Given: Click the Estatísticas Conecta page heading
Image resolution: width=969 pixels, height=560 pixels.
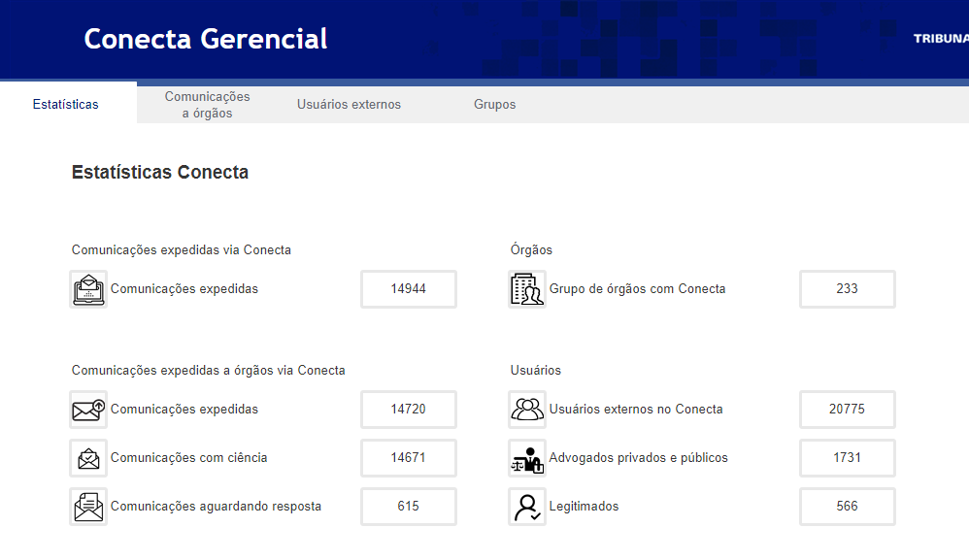Looking at the screenshot, I should tap(159, 172).
